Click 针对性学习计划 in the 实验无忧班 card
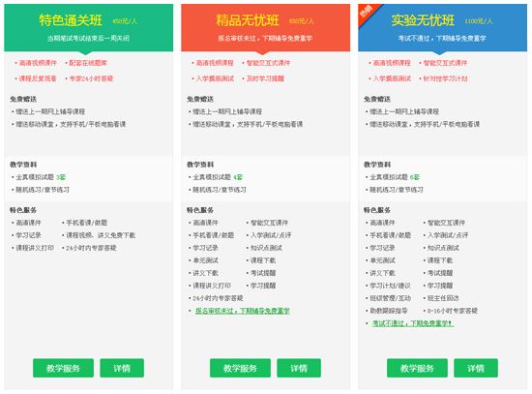 point(445,78)
